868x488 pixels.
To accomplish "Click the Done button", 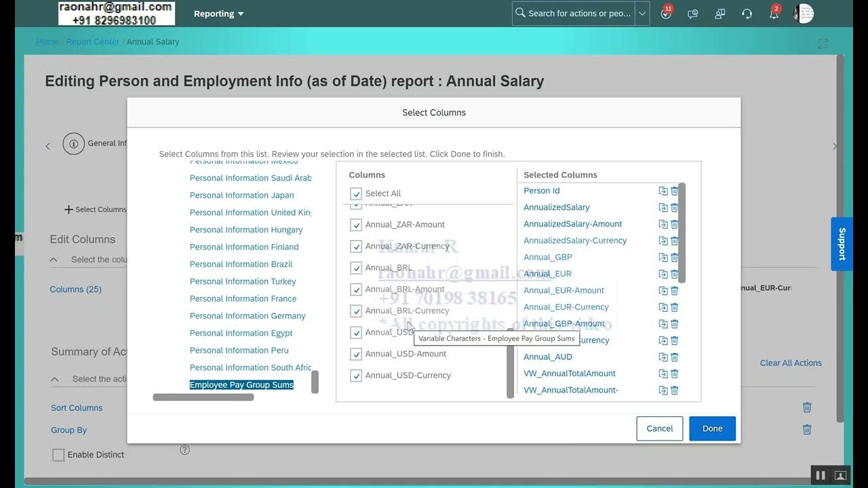I will (x=712, y=428).
